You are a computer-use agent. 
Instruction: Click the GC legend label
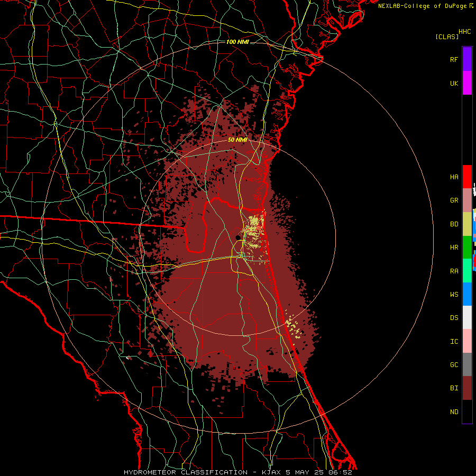click(x=454, y=364)
